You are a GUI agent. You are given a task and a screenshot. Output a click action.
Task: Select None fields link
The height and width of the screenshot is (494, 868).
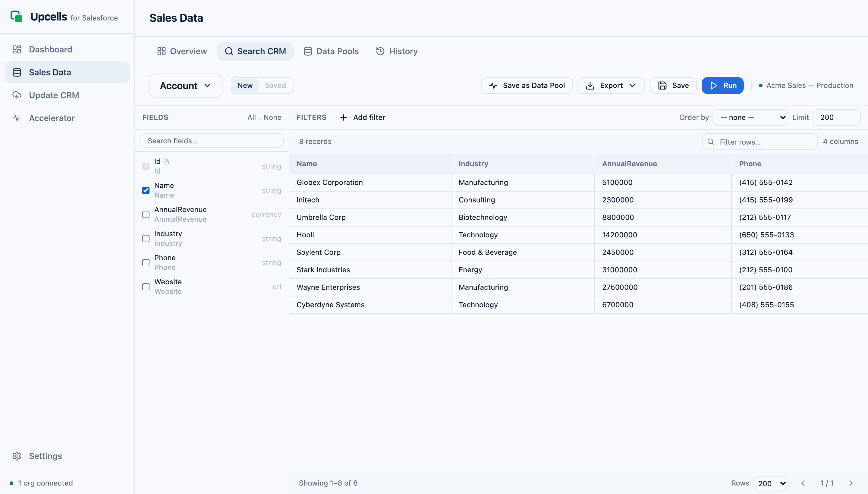272,117
